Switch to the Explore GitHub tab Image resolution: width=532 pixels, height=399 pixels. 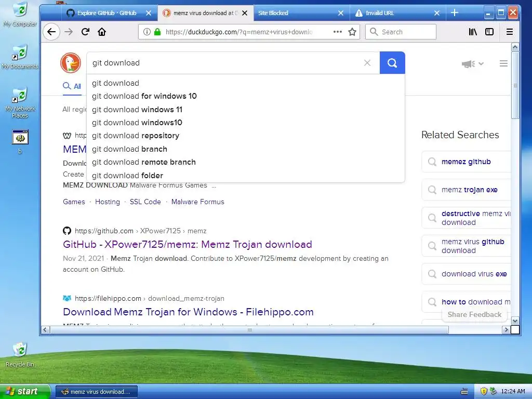[x=107, y=13]
